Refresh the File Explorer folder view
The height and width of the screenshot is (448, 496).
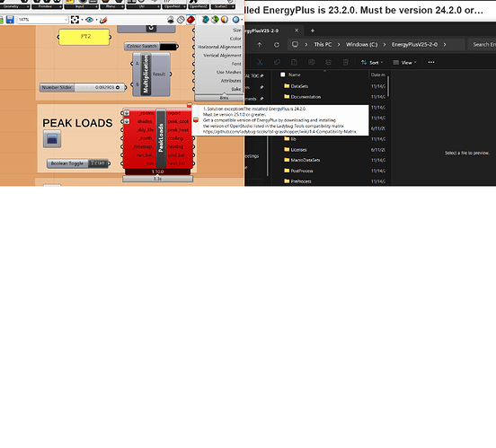pyautogui.click(x=277, y=45)
